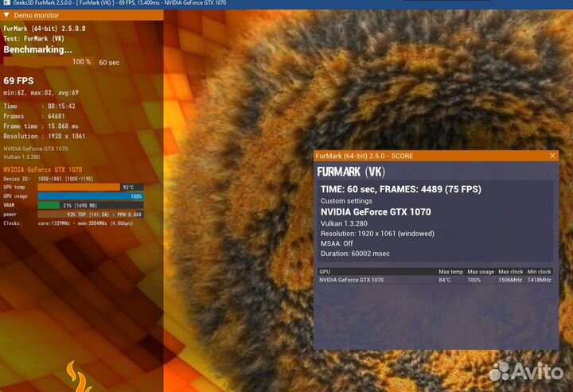Click the benchmark progress bar at 100 %
The height and width of the screenshot is (392, 573).
49,62
